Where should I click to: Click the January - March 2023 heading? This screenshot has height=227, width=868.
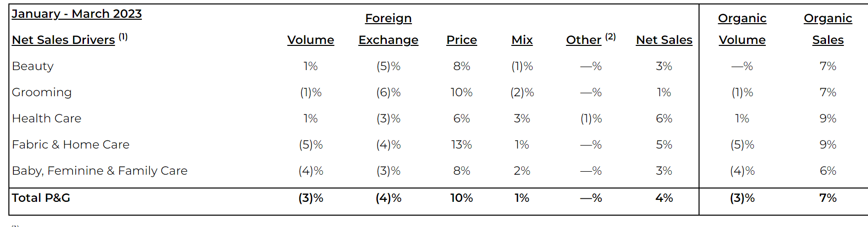(77, 14)
